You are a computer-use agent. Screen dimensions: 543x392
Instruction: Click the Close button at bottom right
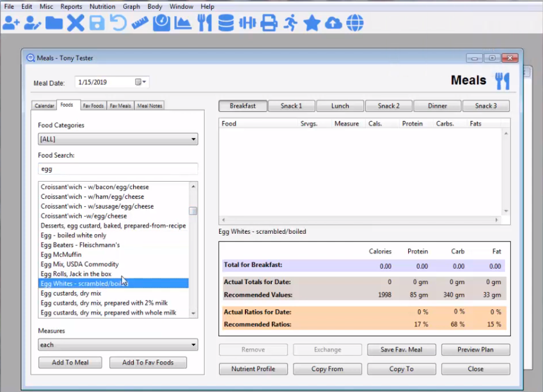tap(476, 369)
